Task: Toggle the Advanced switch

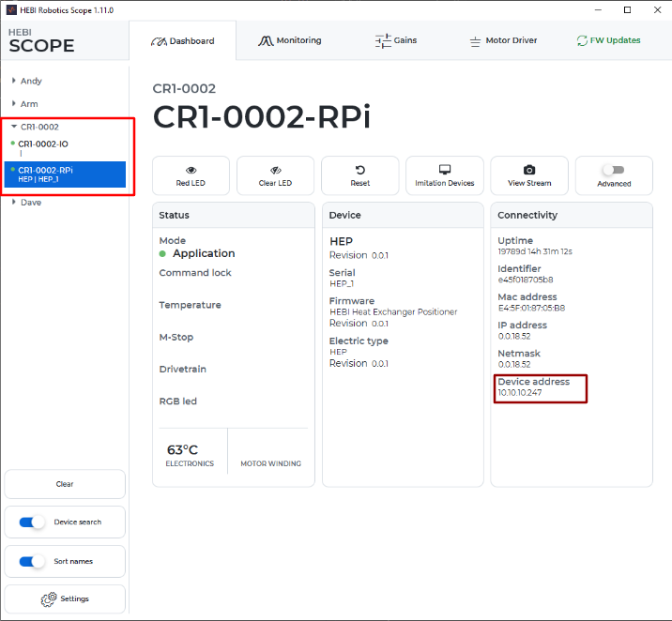Action: 613,170
